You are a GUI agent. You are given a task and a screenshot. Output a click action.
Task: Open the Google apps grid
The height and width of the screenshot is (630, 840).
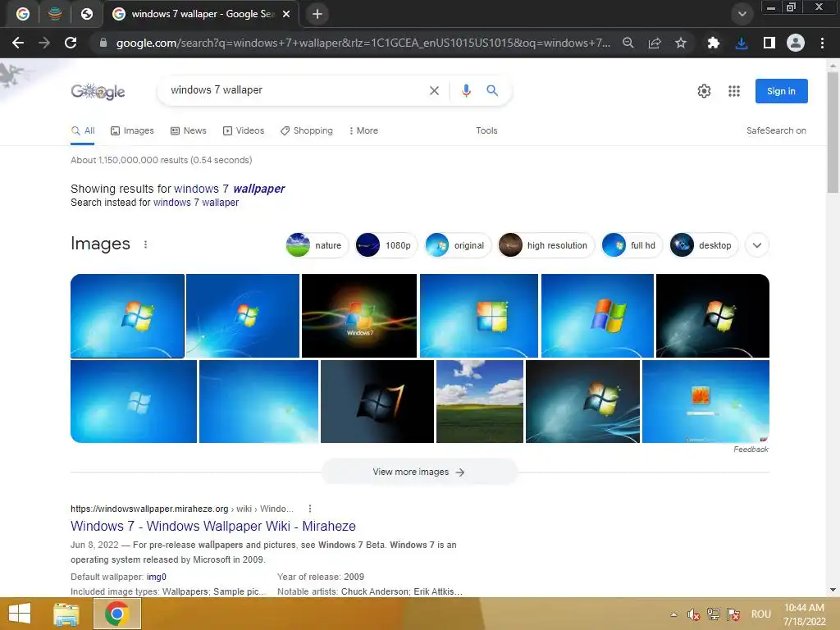point(734,91)
